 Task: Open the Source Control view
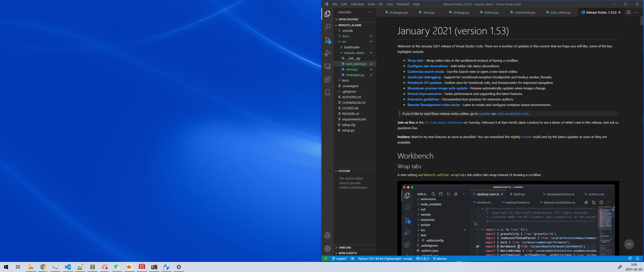pyautogui.click(x=327, y=40)
